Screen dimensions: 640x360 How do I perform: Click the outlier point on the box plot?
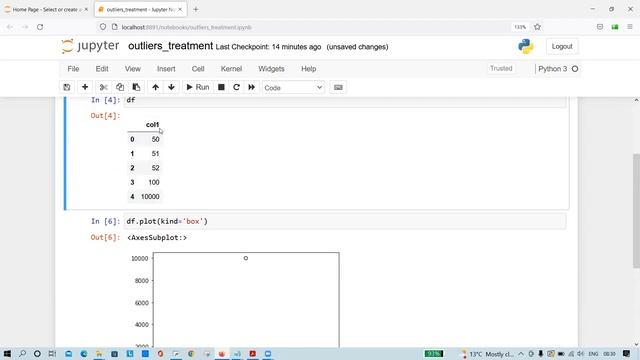coord(246,258)
